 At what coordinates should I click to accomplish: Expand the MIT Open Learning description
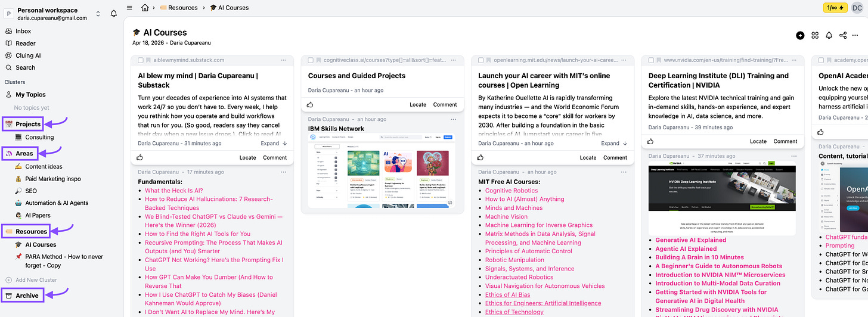tap(614, 143)
